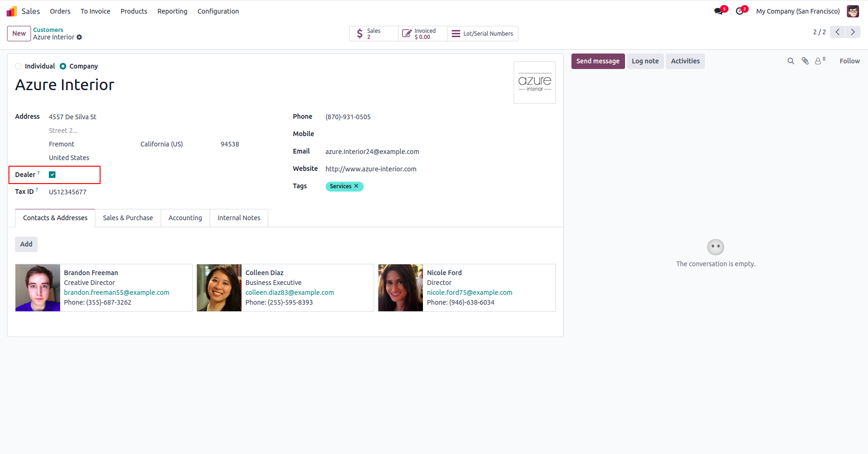
Task: Search messages in the chatter
Action: tap(791, 61)
